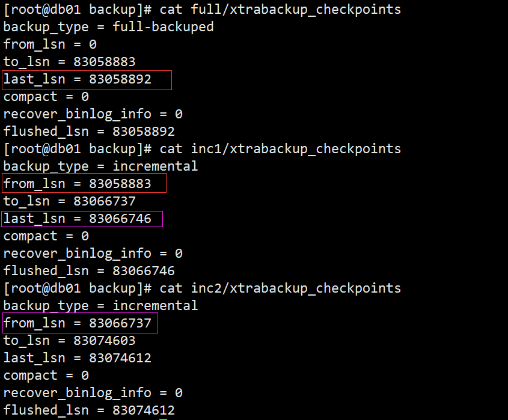Click the cat full/xtrabackup_checkpoints command
The width and height of the screenshot is (508, 420).
click(280, 10)
